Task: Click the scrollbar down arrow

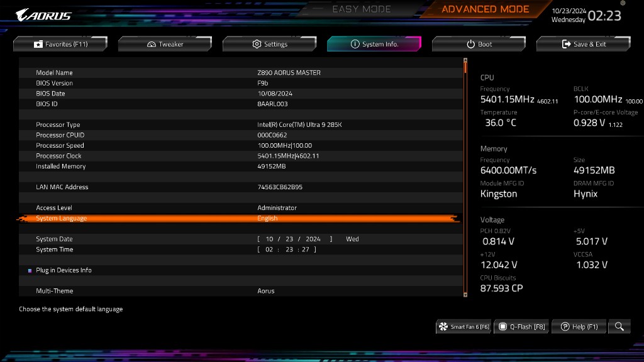Action: click(x=465, y=295)
